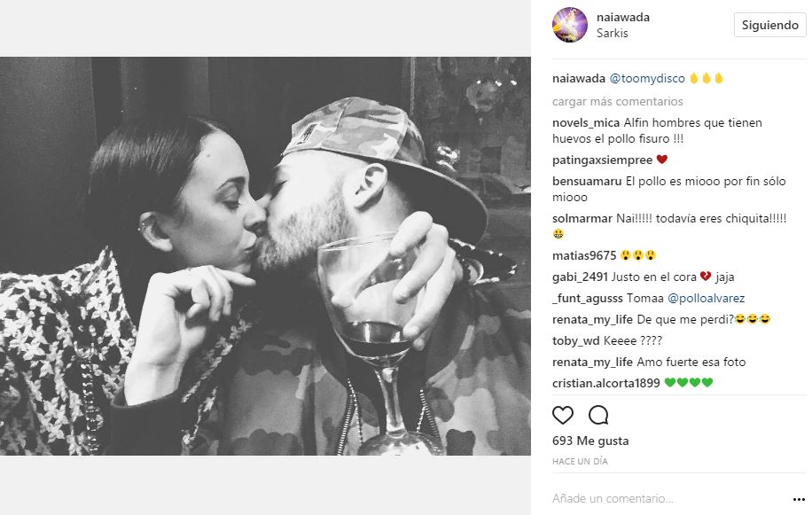Click the comment speech bubble icon
This screenshot has width=812, height=515.
pyautogui.click(x=598, y=415)
